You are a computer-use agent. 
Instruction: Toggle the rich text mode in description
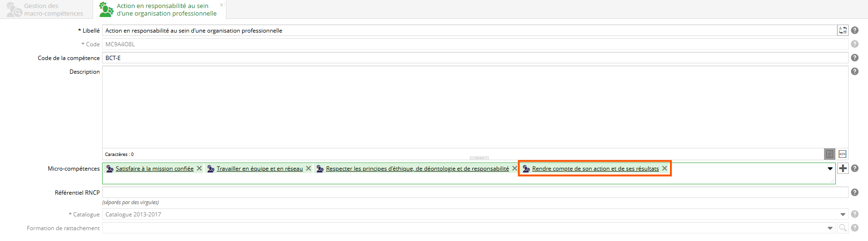829,154
